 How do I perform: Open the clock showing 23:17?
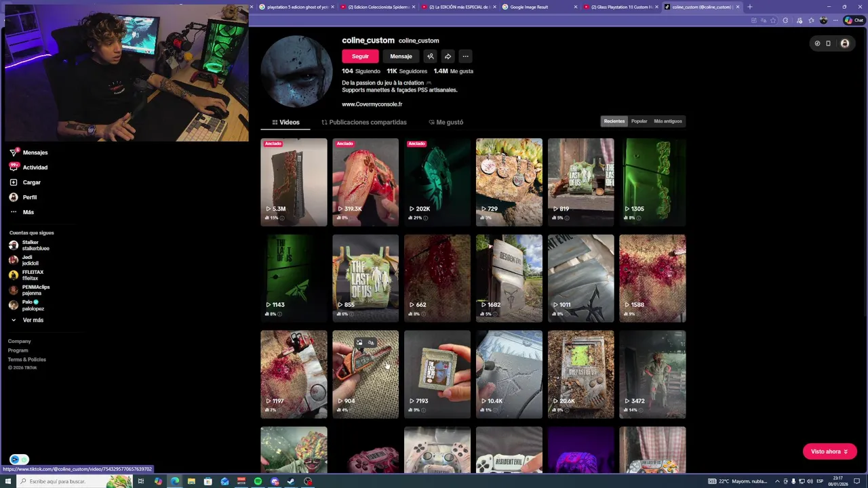point(837,481)
